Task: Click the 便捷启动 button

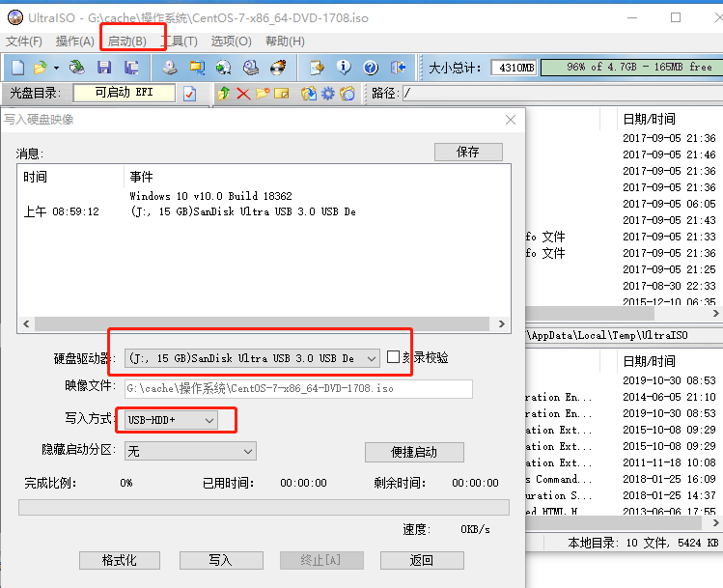Action: pos(414,452)
